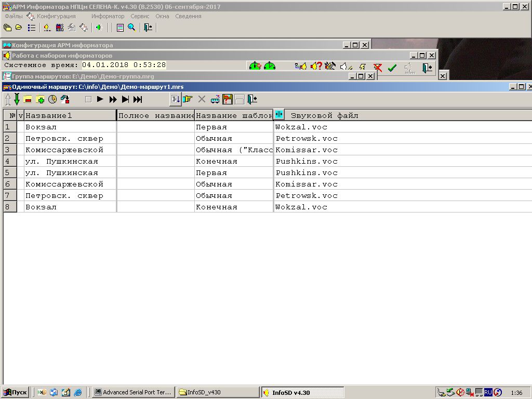
Task: Click the gray X icon in route toolbar
Action: click(x=202, y=99)
